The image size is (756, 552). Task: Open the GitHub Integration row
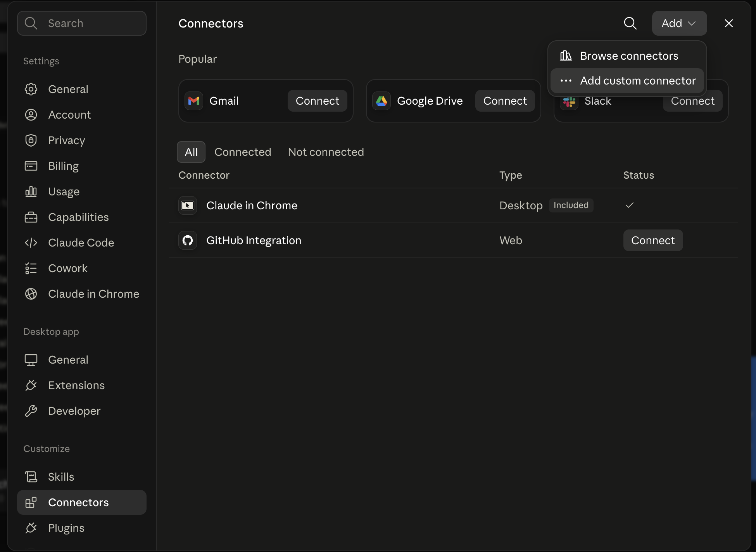click(454, 240)
